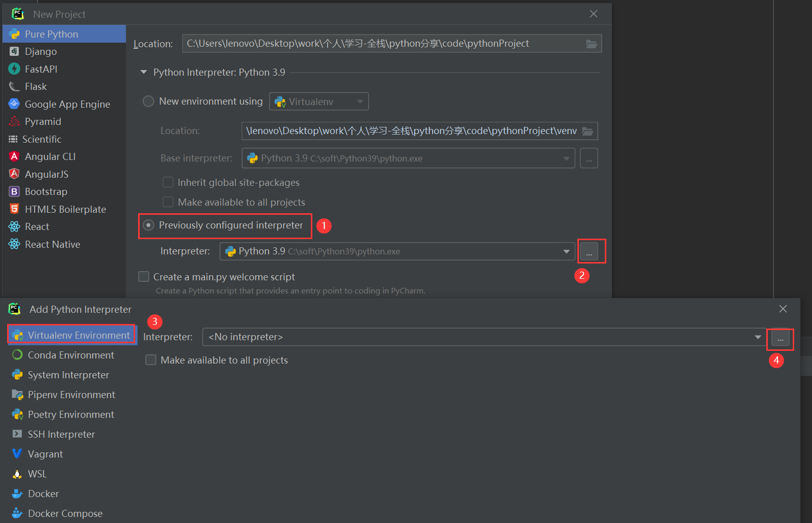Pick the Scientific project type icon
The height and width of the screenshot is (523, 812).
[13, 139]
